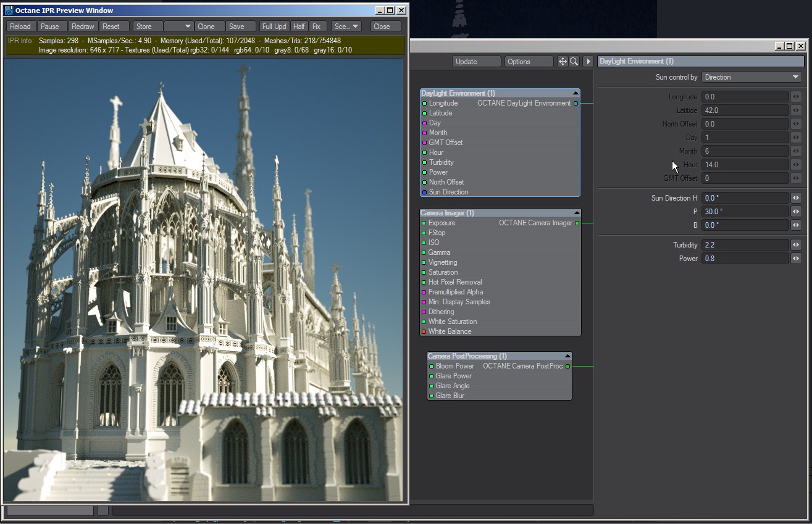Toggle Pause on the IPR render
This screenshot has height=524, width=812.
coord(50,27)
